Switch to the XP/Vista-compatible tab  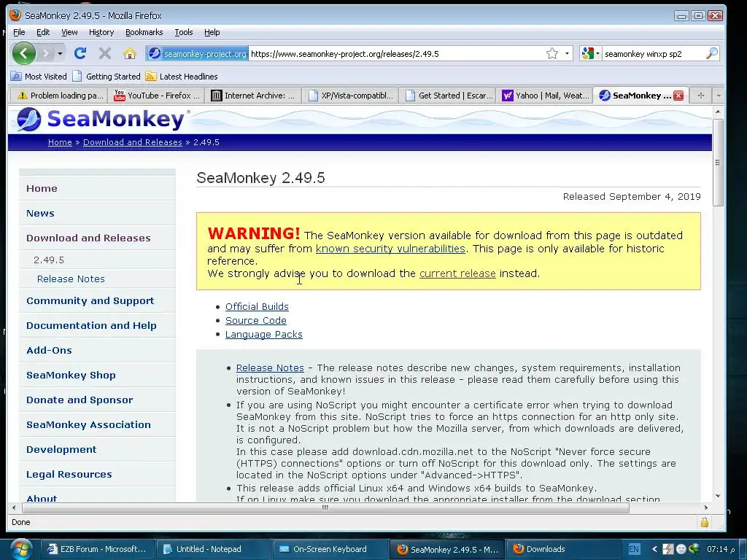click(x=350, y=96)
